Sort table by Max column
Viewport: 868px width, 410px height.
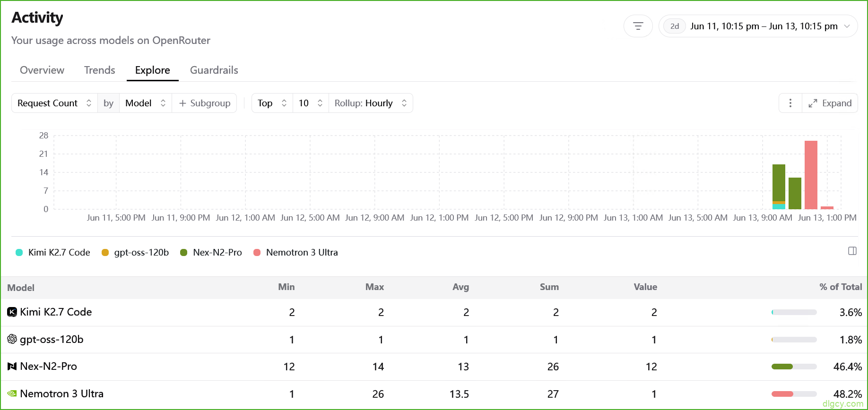(x=374, y=287)
